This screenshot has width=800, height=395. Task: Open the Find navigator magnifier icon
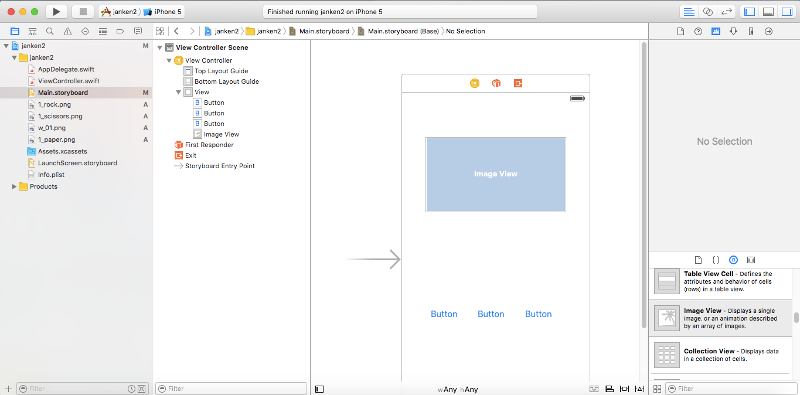[x=49, y=31]
